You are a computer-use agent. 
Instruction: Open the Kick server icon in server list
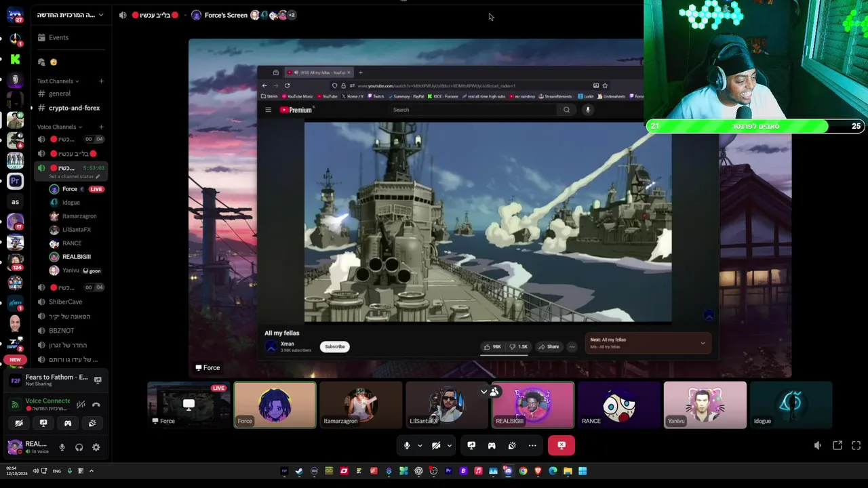click(x=15, y=59)
